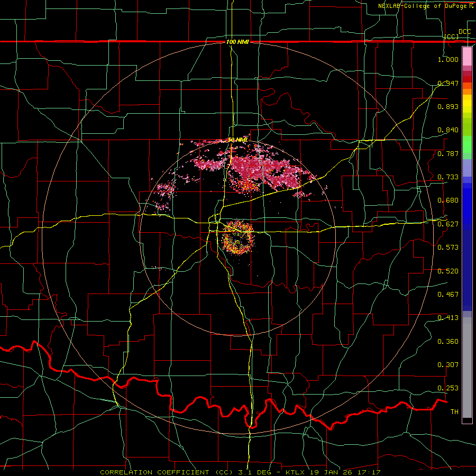Click the 100 NMI range ring label

pos(237,42)
